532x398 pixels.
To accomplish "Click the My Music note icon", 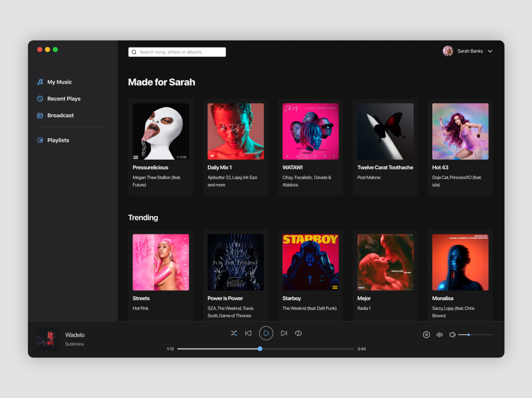I will click(40, 82).
